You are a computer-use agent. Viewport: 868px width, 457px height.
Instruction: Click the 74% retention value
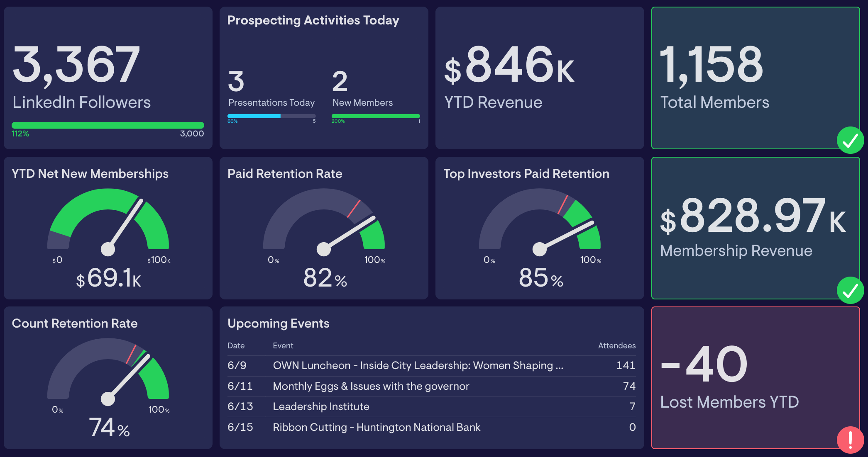tap(109, 428)
